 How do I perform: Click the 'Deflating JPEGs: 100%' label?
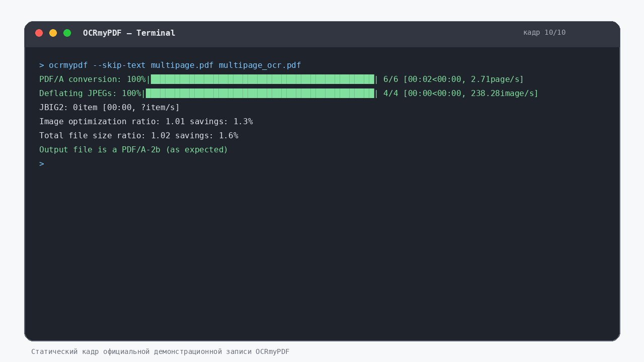(90, 94)
